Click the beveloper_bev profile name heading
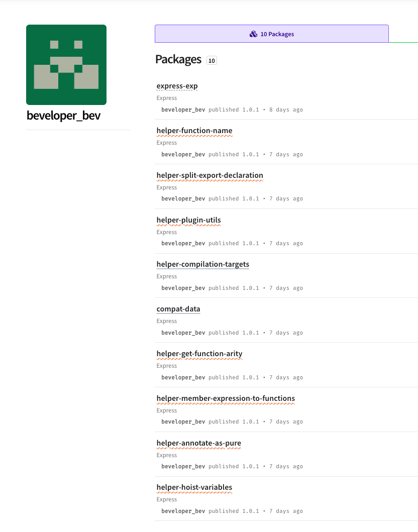418x532 pixels. coord(63,116)
